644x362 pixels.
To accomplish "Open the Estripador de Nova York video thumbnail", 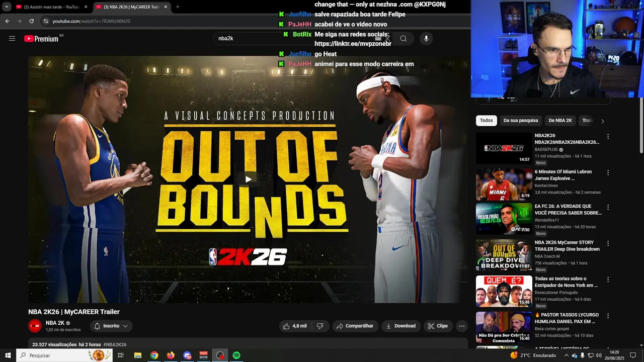I will [504, 291].
